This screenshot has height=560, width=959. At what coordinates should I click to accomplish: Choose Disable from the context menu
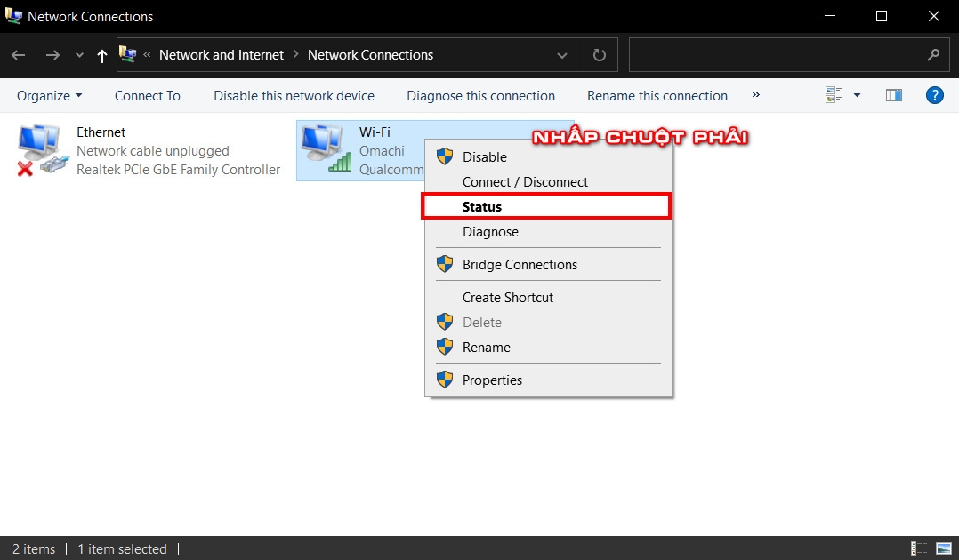548,157
